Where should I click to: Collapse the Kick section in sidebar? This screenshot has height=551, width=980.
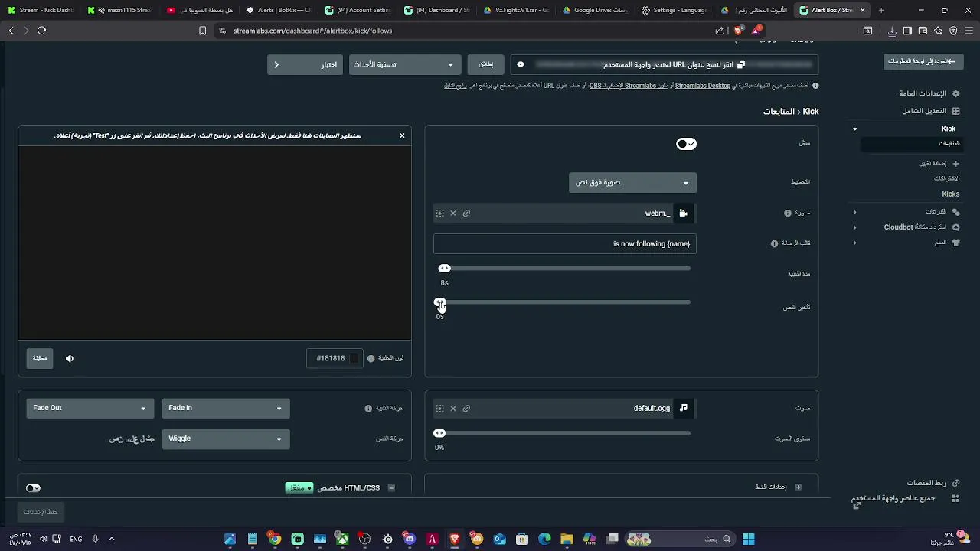tap(854, 129)
